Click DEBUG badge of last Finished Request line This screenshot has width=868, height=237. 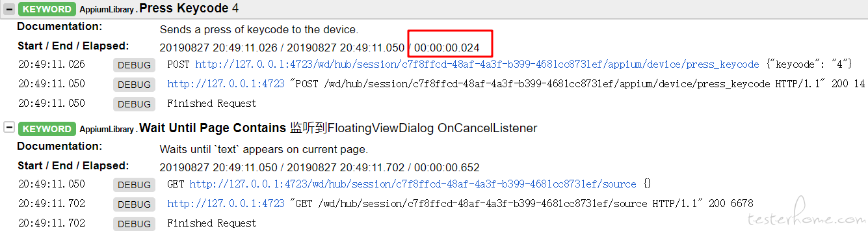coord(135,223)
